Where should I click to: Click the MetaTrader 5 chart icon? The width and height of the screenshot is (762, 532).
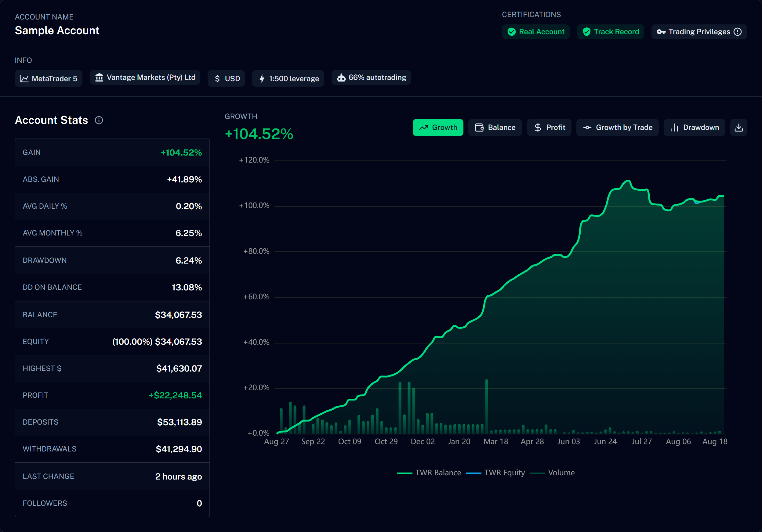24,79
